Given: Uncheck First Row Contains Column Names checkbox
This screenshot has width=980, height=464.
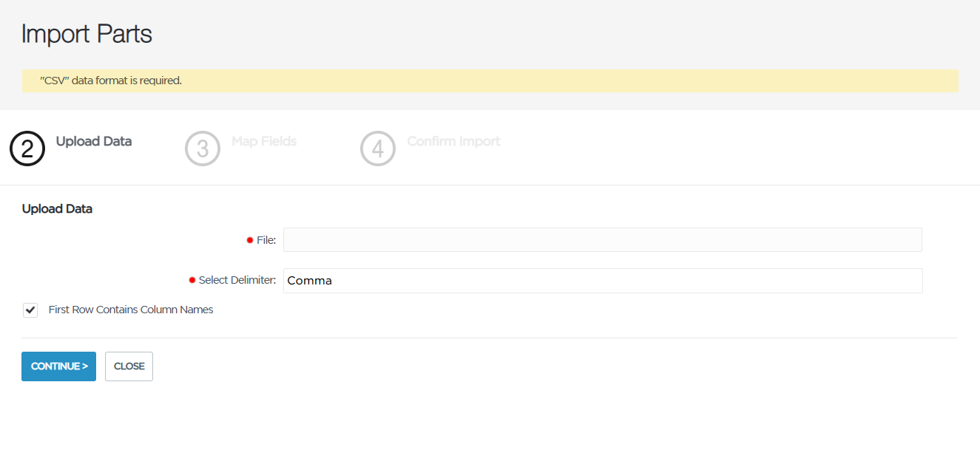Looking at the screenshot, I should point(30,310).
